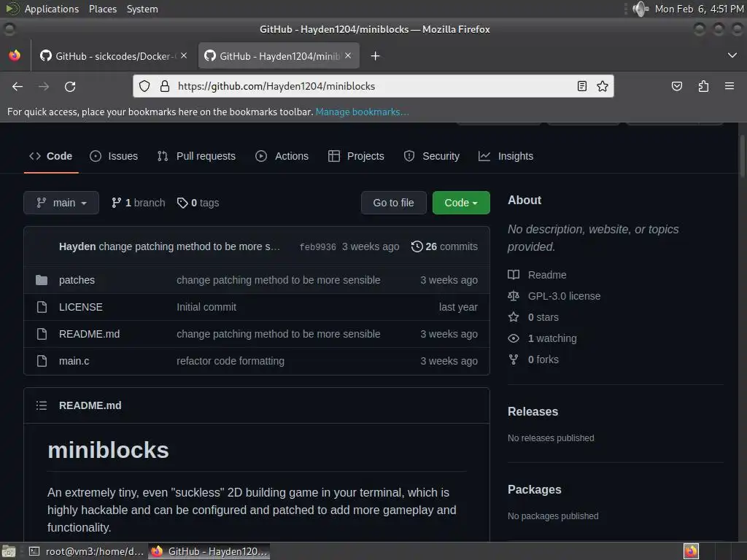Screen dimensions: 747x560
Task: Open 'Initial commit' message link
Action: [x=206, y=307]
